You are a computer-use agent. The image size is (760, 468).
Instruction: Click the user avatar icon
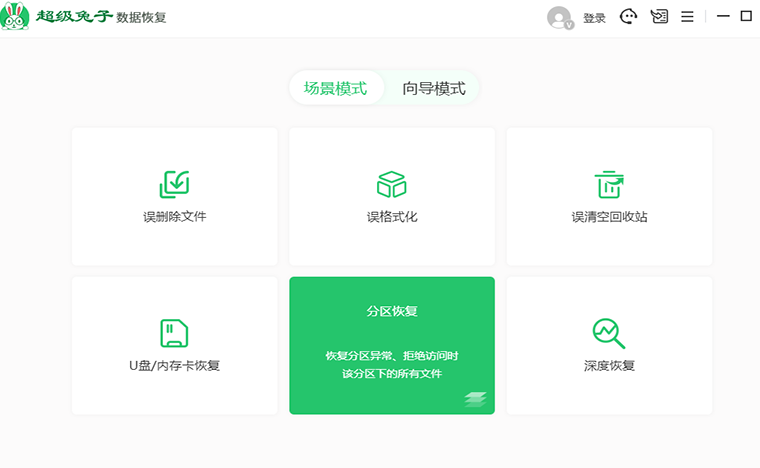[559, 17]
